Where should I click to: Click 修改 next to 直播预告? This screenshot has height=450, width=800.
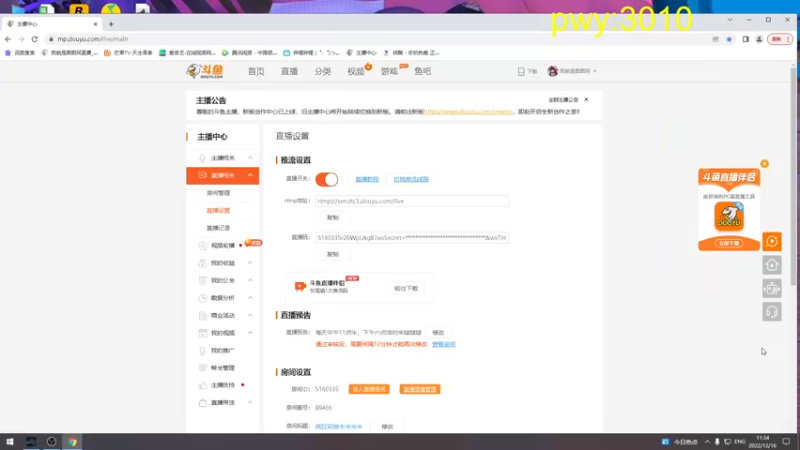coord(438,333)
